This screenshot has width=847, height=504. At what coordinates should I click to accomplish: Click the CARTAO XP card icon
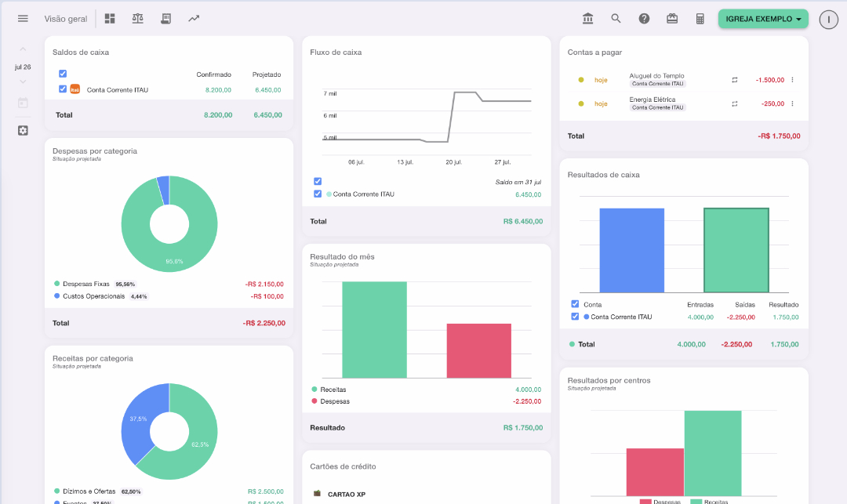317,493
